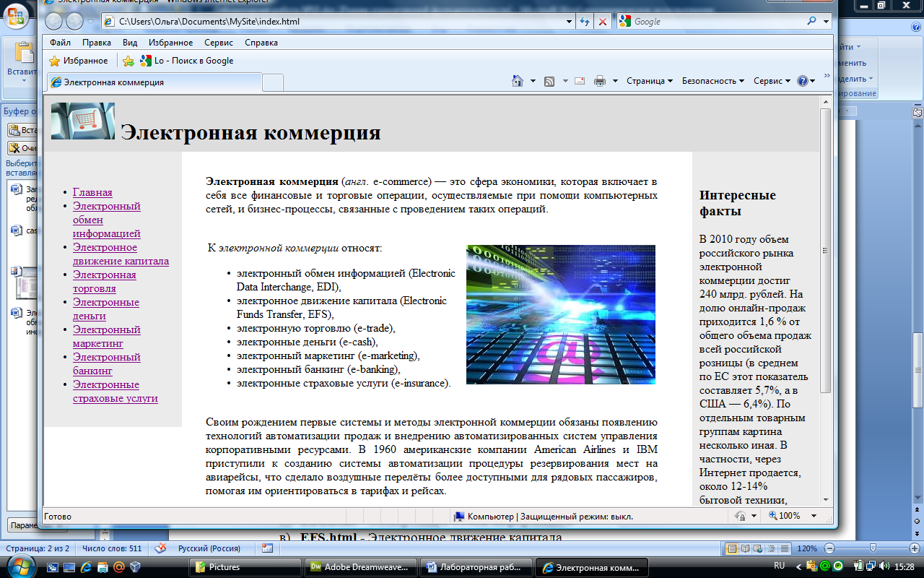The width and height of the screenshot is (924, 578).
Task: Switch to Adobe Dreamweaver taskbar button
Action: pyautogui.click(x=361, y=567)
